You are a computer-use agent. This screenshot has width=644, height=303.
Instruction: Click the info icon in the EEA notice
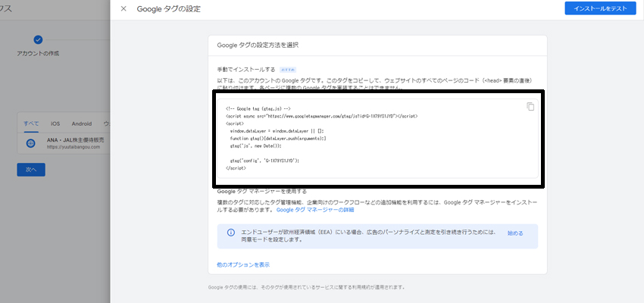click(231, 233)
